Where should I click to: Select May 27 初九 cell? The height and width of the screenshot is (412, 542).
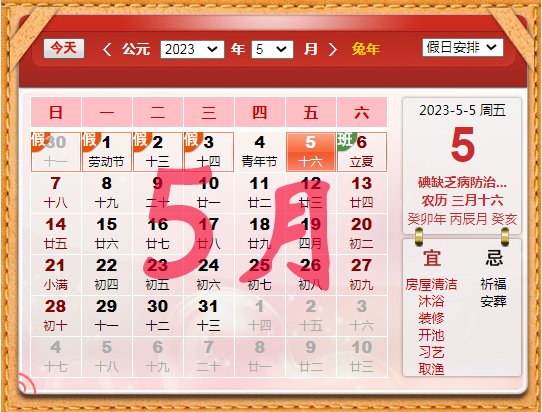(362, 275)
